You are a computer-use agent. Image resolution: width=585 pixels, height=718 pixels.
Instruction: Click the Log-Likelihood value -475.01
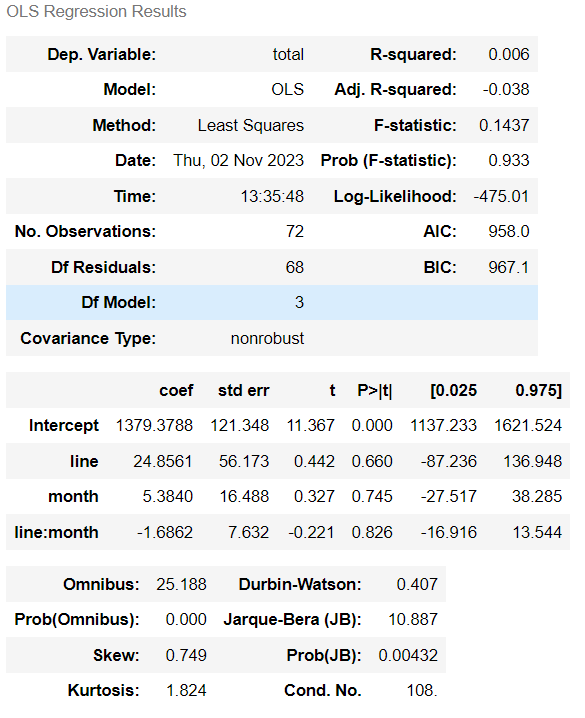click(x=501, y=196)
